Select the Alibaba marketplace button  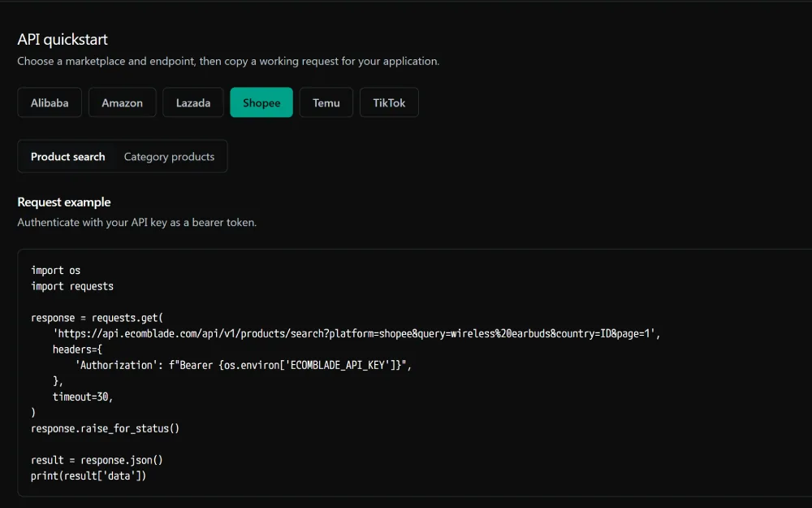pyautogui.click(x=50, y=102)
